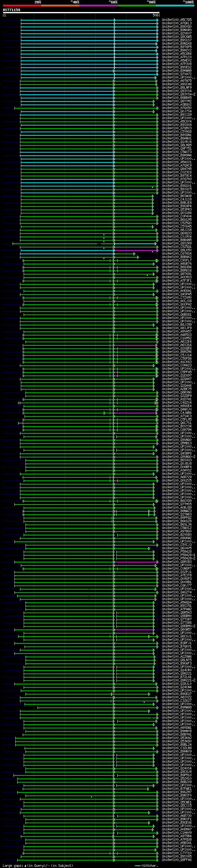Open hit UniRef100_B9T6P5
The image size is (197, 868).
(x=177, y=47)
